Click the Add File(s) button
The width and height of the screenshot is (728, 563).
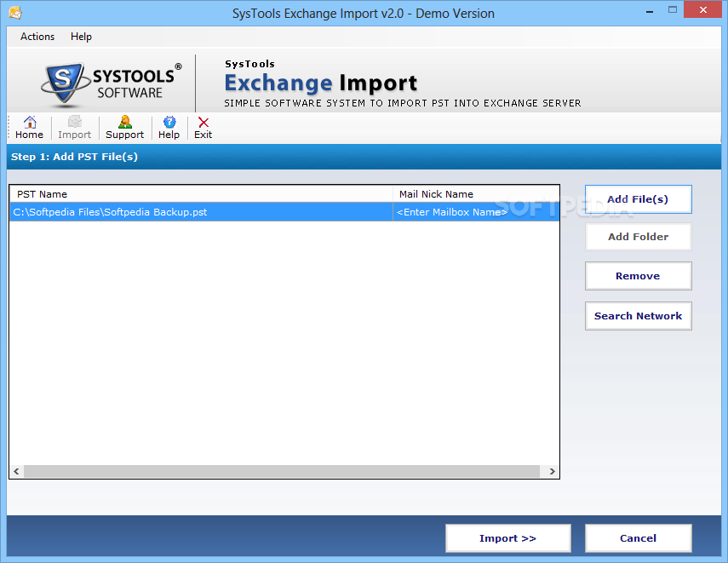click(x=639, y=199)
